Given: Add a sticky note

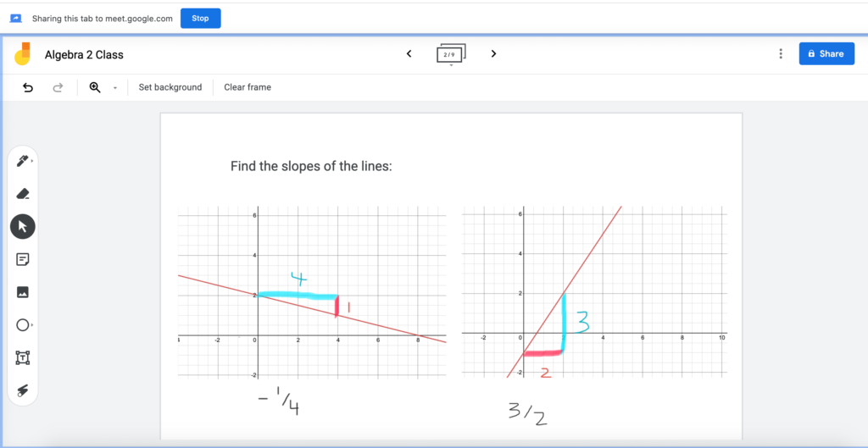Looking at the screenshot, I should [23, 259].
